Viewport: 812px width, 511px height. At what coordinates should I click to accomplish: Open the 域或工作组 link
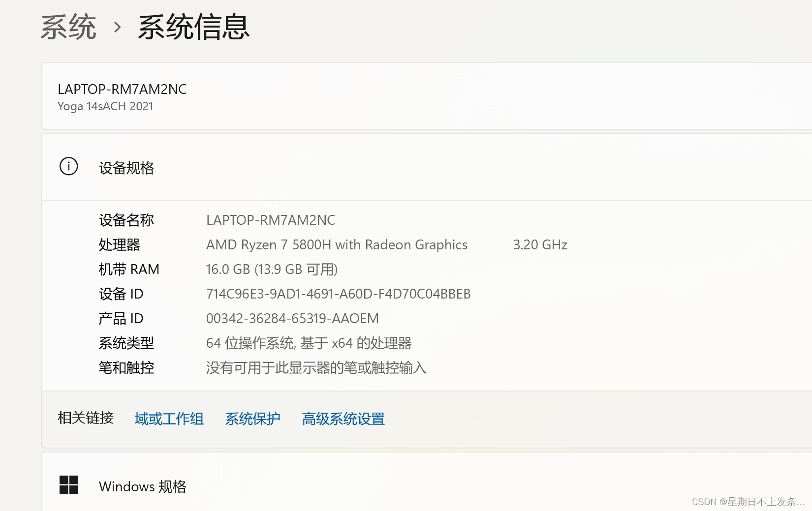click(x=169, y=419)
